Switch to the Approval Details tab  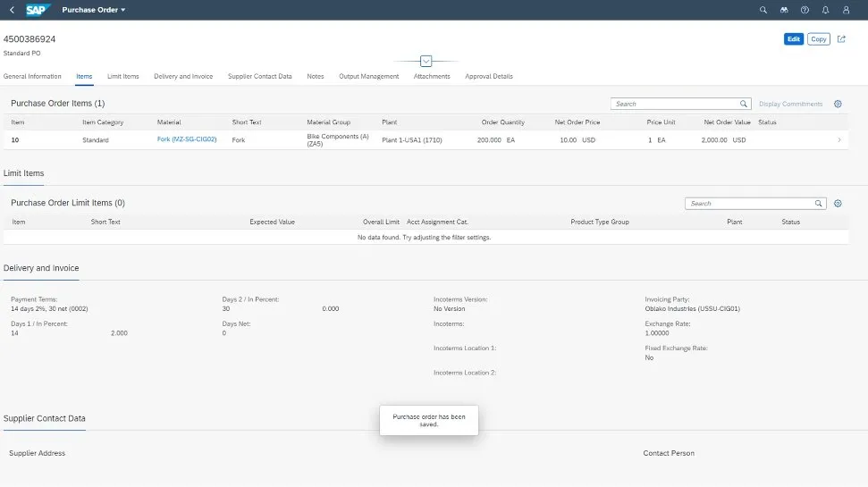(489, 77)
